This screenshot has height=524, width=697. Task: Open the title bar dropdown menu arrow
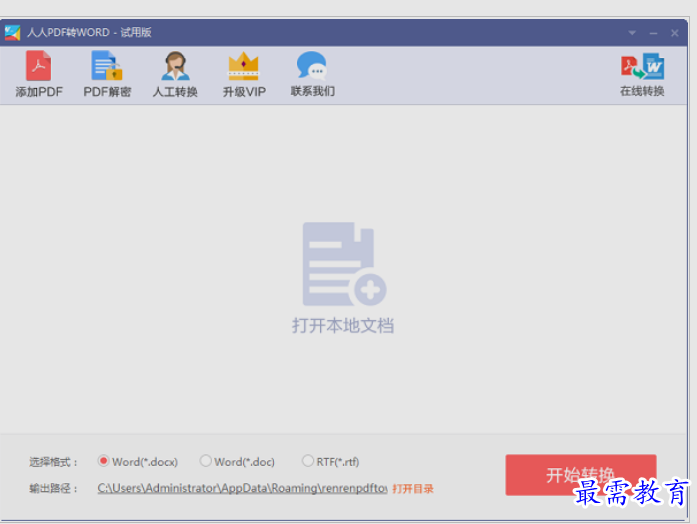(632, 33)
